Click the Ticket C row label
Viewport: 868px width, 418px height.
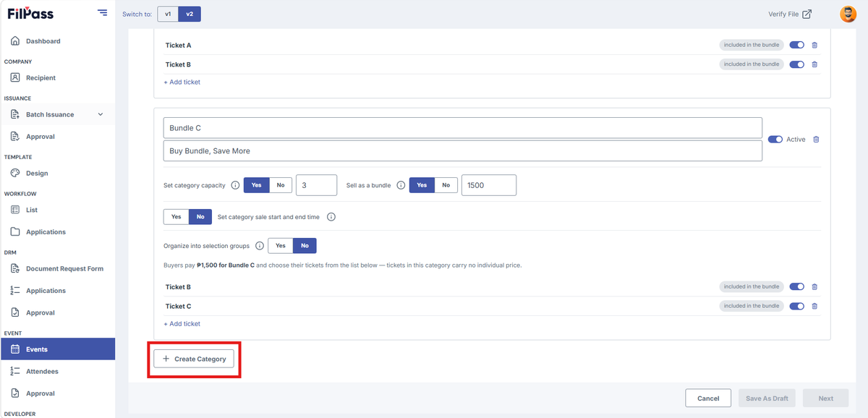coord(178,307)
